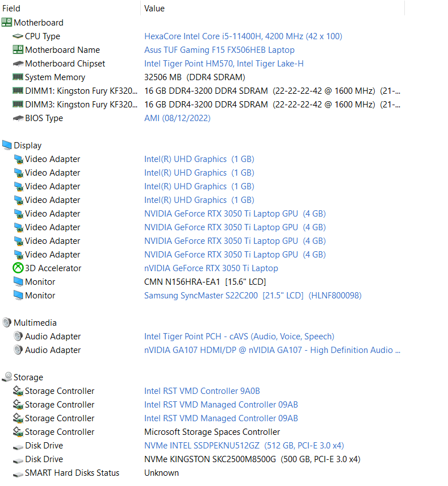Click the Multimedia section speaker icon
Image resolution: width=448 pixels, height=486 pixels.
coord(7,322)
